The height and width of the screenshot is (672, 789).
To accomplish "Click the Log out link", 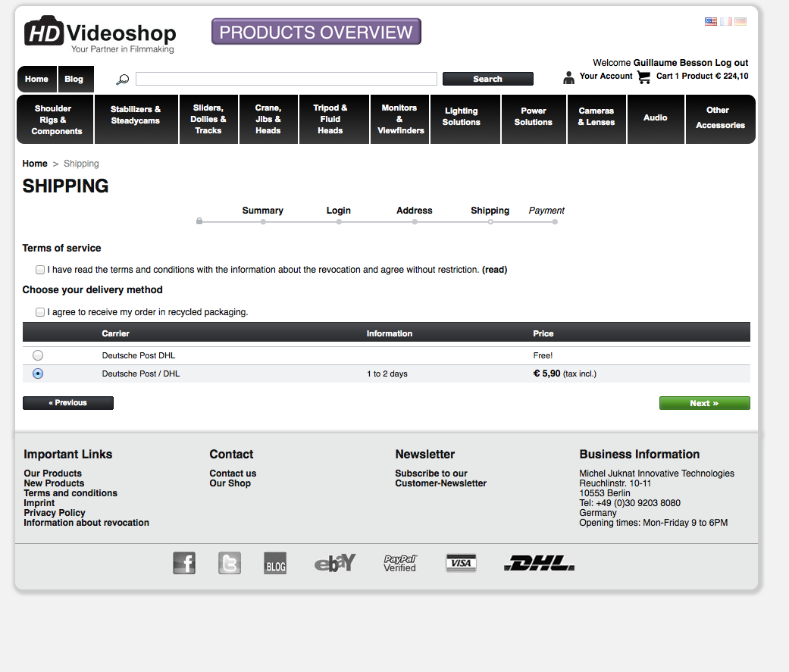I will (731, 63).
